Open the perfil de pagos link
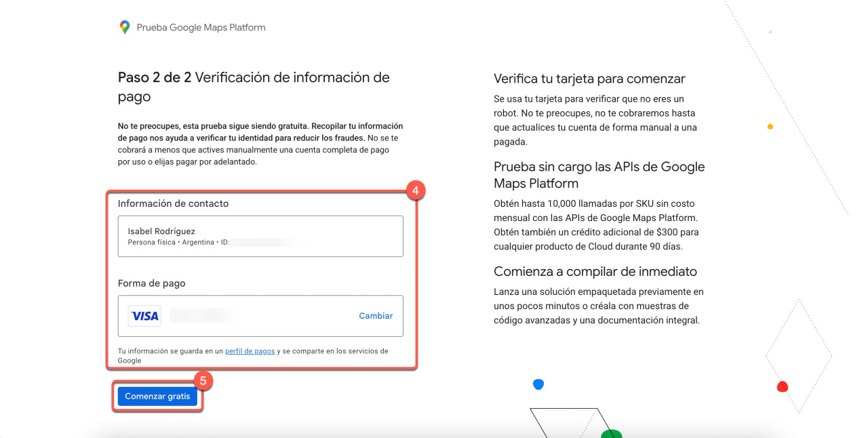The width and height of the screenshot is (868, 438). (250, 351)
